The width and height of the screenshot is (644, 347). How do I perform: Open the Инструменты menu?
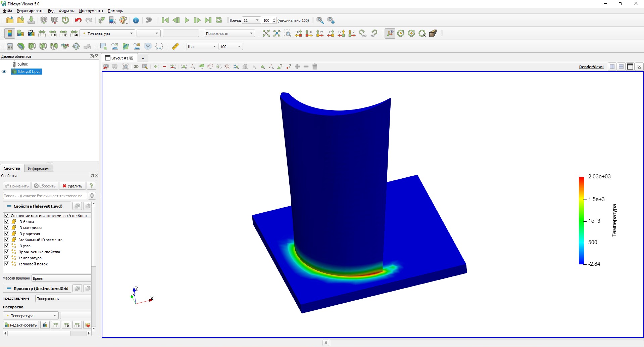[91, 11]
